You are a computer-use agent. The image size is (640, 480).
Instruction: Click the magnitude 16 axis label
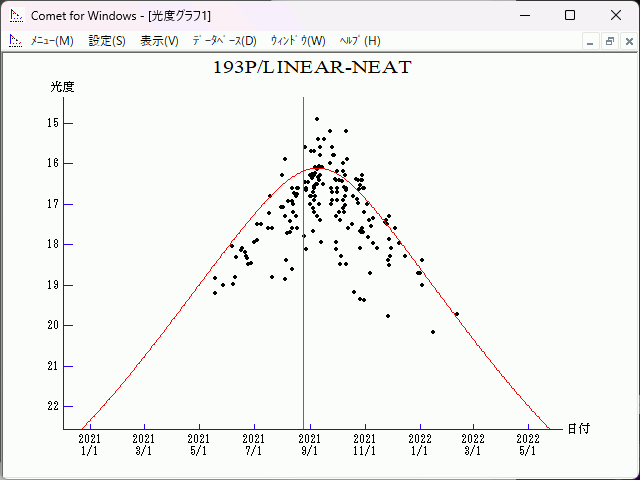pyautogui.click(x=53, y=163)
